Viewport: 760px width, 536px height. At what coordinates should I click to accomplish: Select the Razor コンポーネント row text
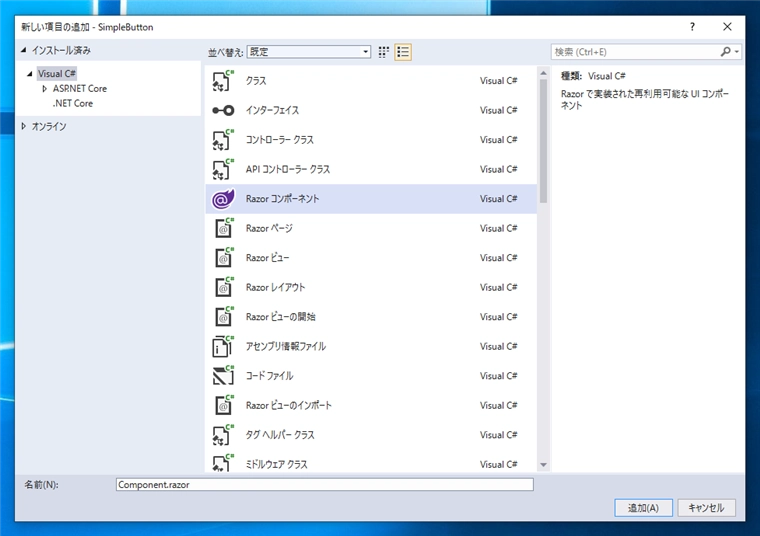pyautogui.click(x=283, y=199)
